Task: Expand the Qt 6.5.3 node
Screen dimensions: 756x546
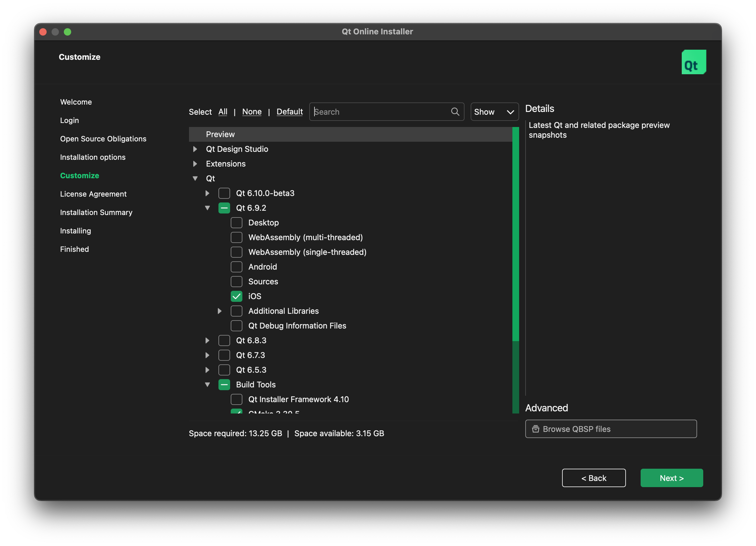Action: pos(207,370)
